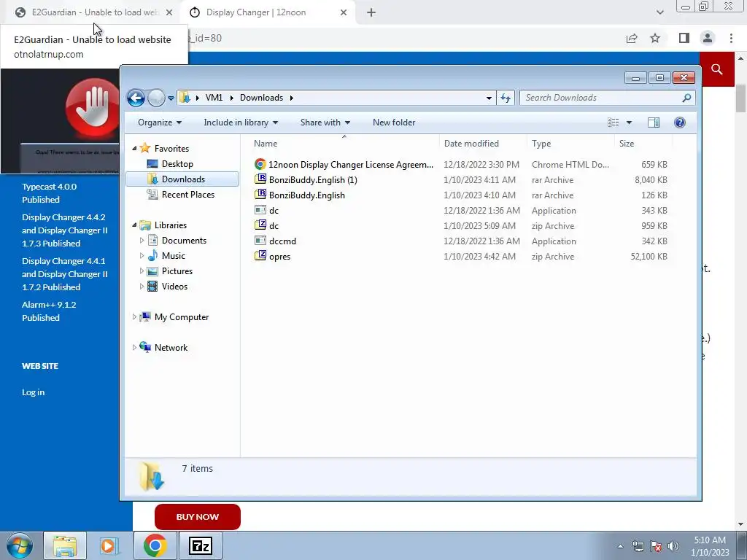Open Alarm++ 9.1.2 Published link
The height and width of the screenshot is (560, 747).
pos(49,311)
